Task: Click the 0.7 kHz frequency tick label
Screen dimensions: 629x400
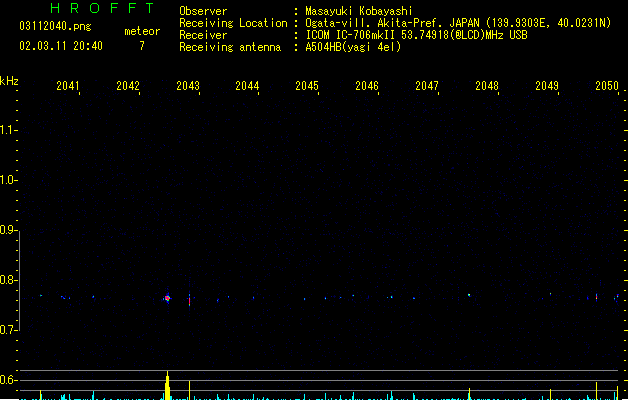Action: [8, 330]
